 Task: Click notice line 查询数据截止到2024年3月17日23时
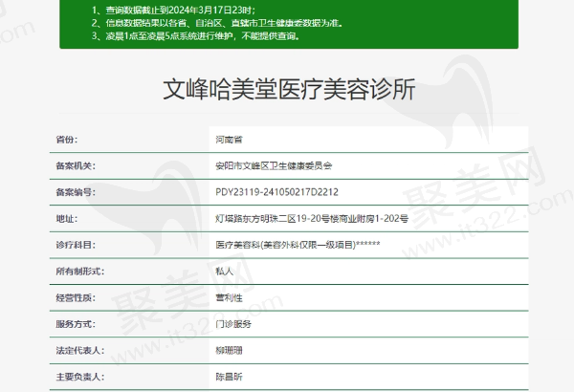(x=173, y=10)
